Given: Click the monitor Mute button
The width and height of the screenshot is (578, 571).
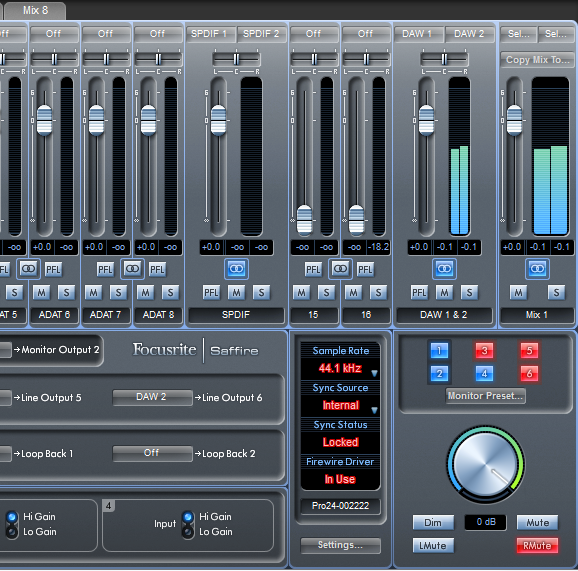Looking at the screenshot, I should pos(537,522).
